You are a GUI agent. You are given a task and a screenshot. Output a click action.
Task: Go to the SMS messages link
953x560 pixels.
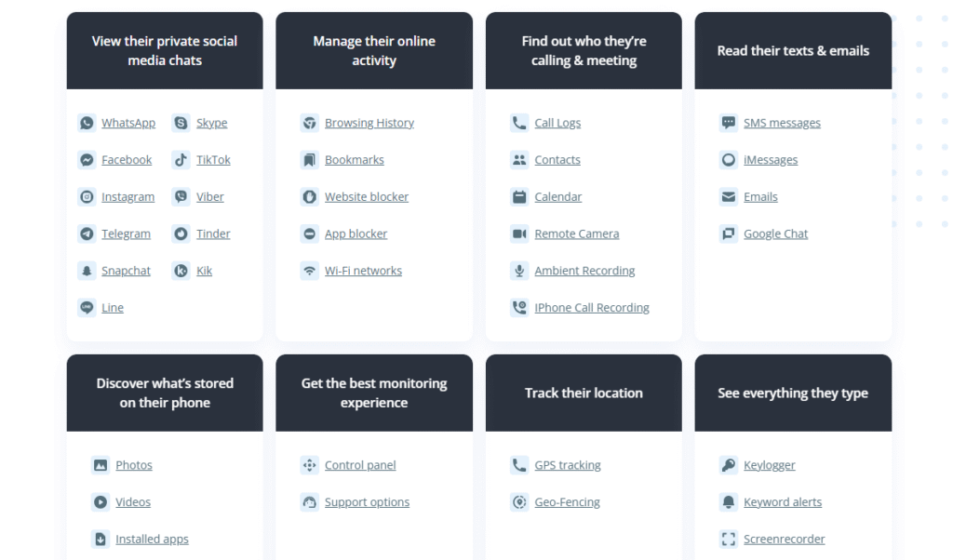click(x=782, y=123)
